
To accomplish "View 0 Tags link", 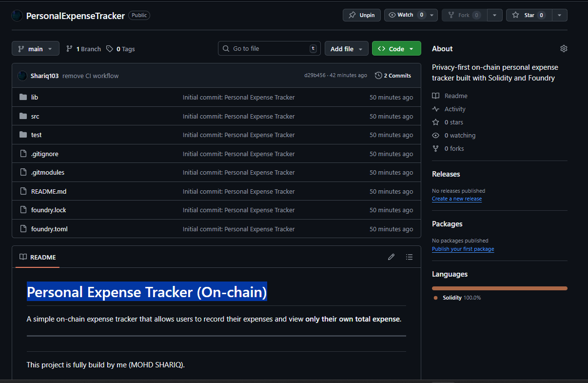I will (121, 49).
